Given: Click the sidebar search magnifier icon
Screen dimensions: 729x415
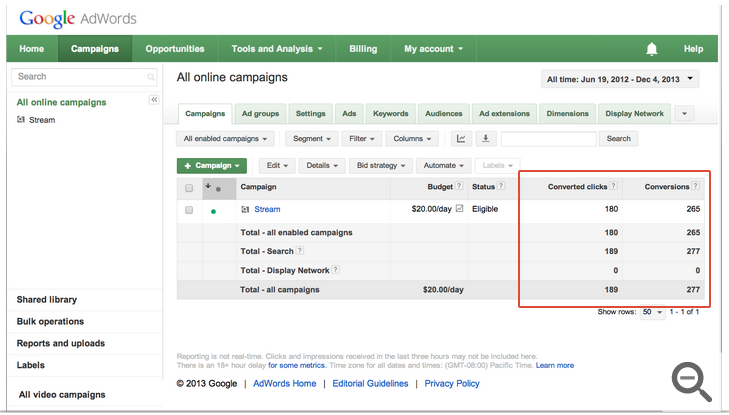Looking at the screenshot, I should pyautogui.click(x=151, y=77).
